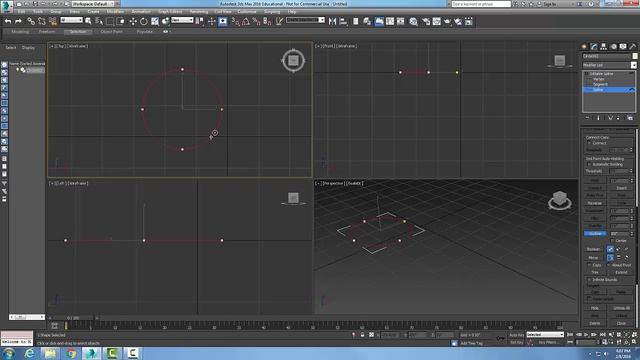Image resolution: width=640 pixels, height=360 pixels.
Task: Click the Redo arrow in main toolbar
Action: click(18, 21)
